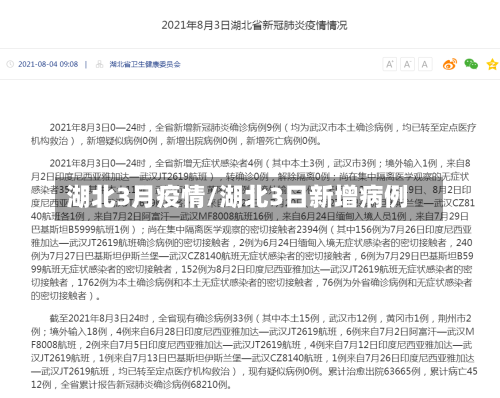The width and height of the screenshot is (500, 398).
Task: Click the paragraph starting 截至2021年8月3日24时
Action: (254, 351)
